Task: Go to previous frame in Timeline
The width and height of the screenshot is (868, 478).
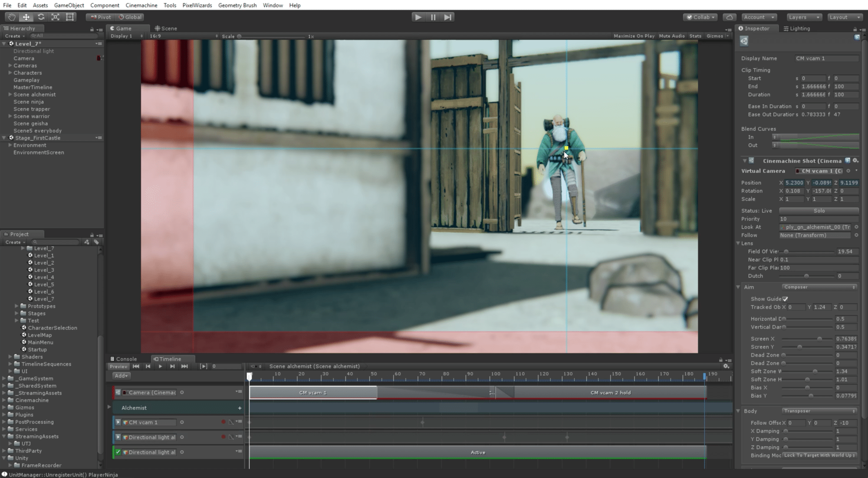Action: pyautogui.click(x=148, y=366)
